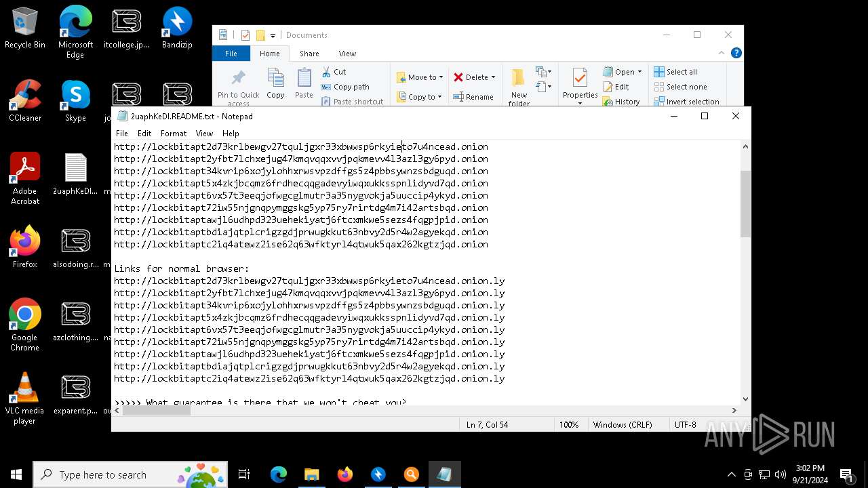This screenshot has width=868, height=488.
Task: Click in the taskbar search box
Action: tap(131, 474)
